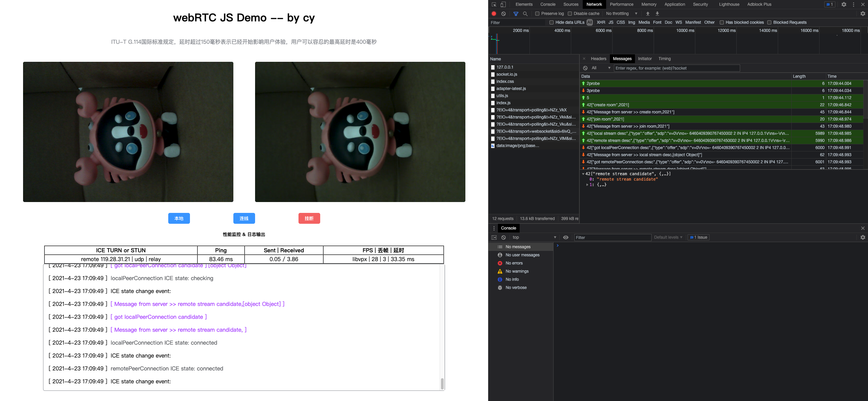Click the blue 连线 button

(x=244, y=218)
